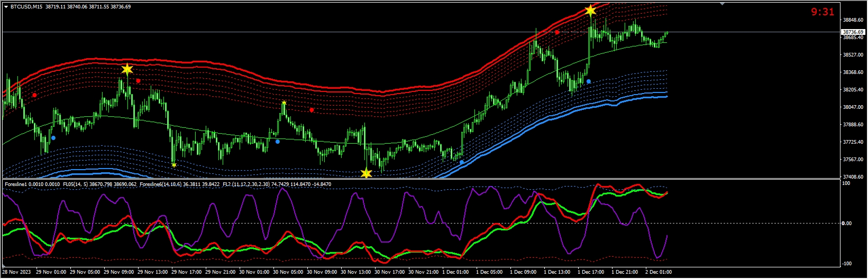Click the red 9:31 candle timer
The image size is (868, 279).
tap(823, 12)
